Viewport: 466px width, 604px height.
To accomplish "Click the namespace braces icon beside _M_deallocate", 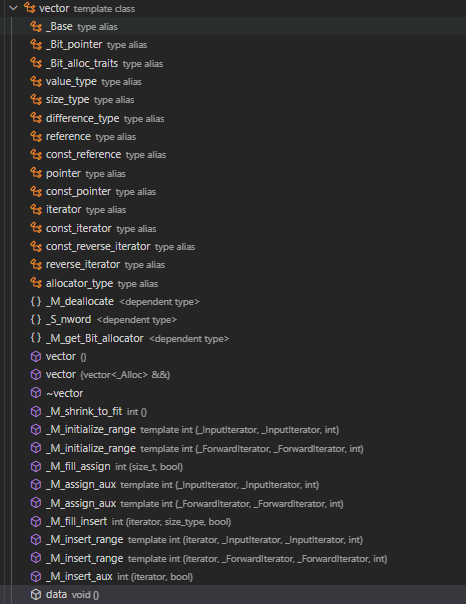I will (x=36, y=301).
